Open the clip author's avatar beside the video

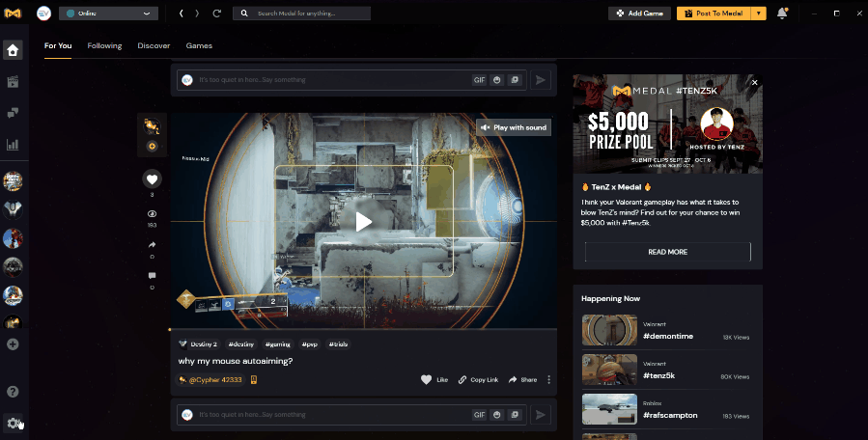tap(153, 126)
